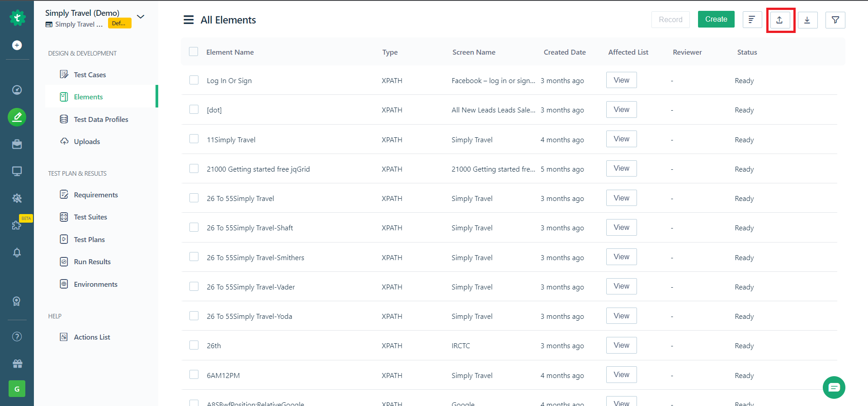Open the green G user avatar
Image resolution: width=868 pixels, height=406 pixels.
click(17, 388)
